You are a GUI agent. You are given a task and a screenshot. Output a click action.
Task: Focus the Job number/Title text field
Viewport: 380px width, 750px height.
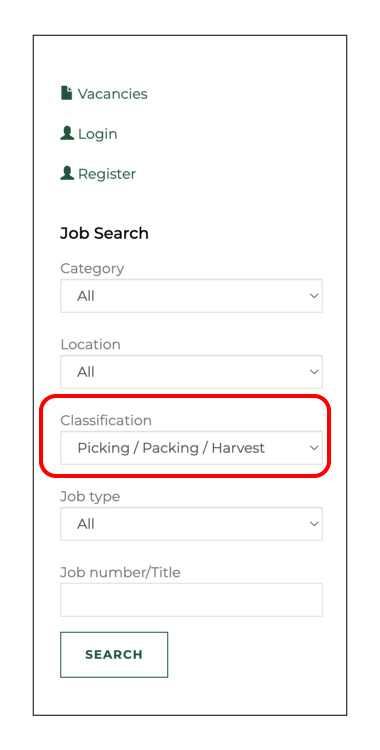191,600
